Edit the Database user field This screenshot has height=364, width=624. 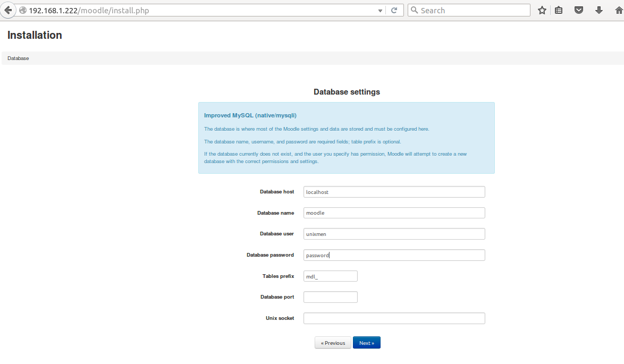[394, 234]
